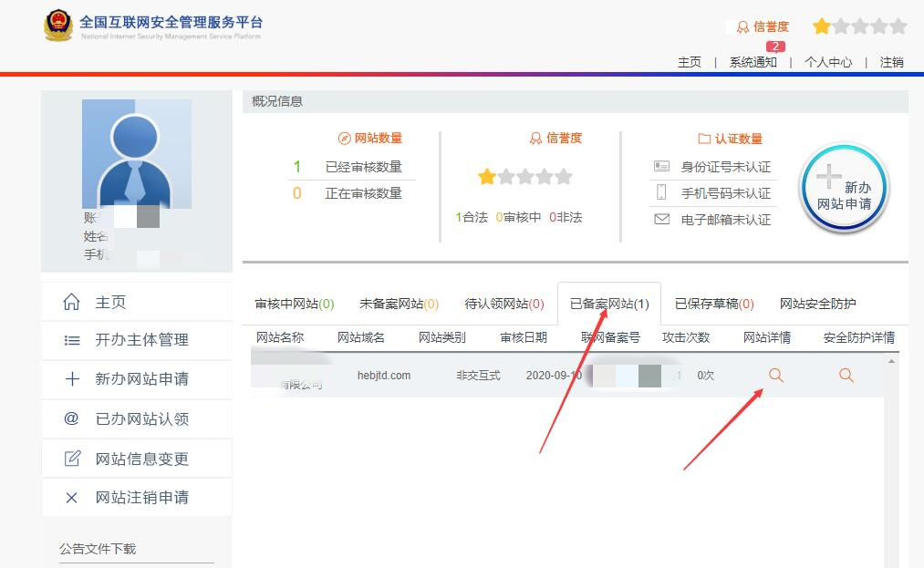The height and width of the screenshot is (568, 924).
Task: Click the 安全防护详情 magnifier icon in row
Action: point(846,376)
